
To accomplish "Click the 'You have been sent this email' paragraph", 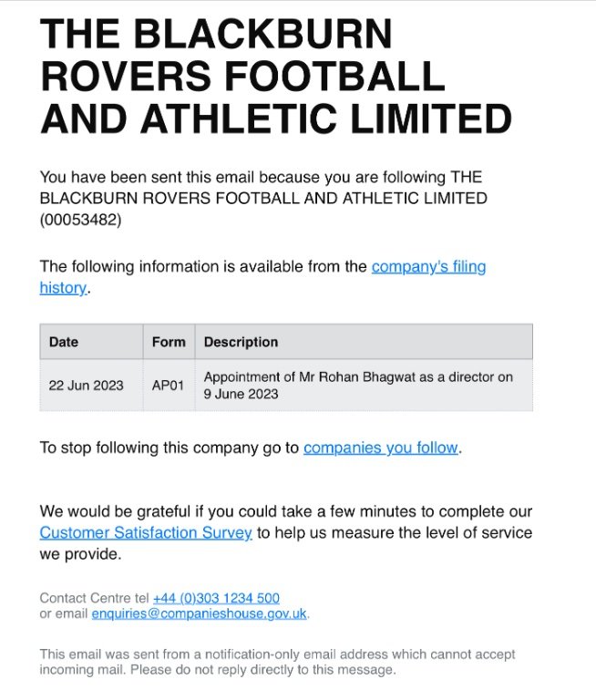I will click(263, 198).
